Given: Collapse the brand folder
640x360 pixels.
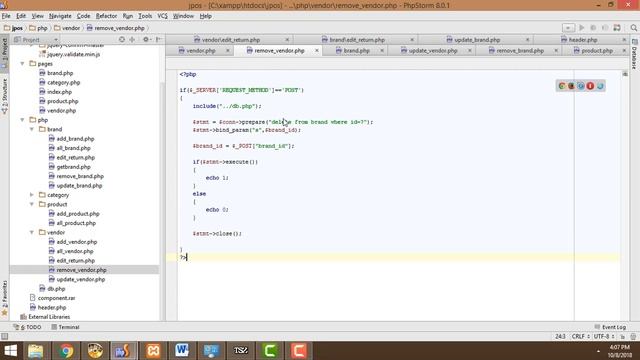Looking at the screenshot, I should pyautogui.click(x=32, y=129).
